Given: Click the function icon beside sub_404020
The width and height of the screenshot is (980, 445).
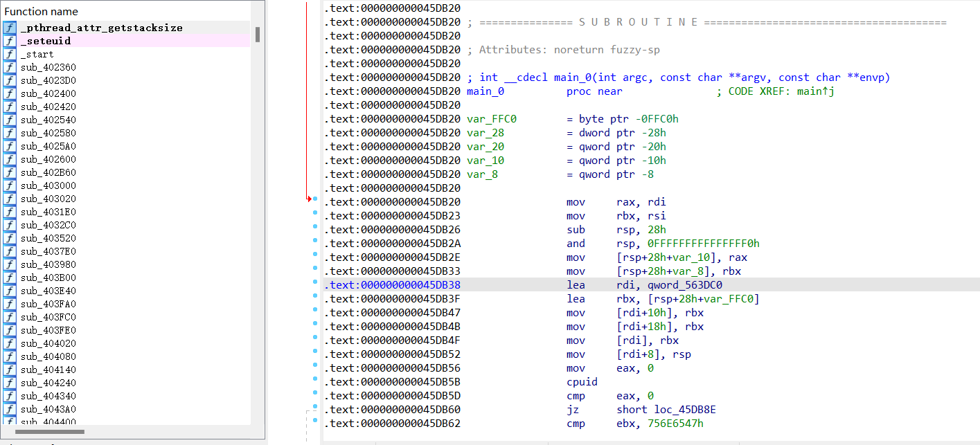Looking at the screenshot, I should click(x=10, y=343).
